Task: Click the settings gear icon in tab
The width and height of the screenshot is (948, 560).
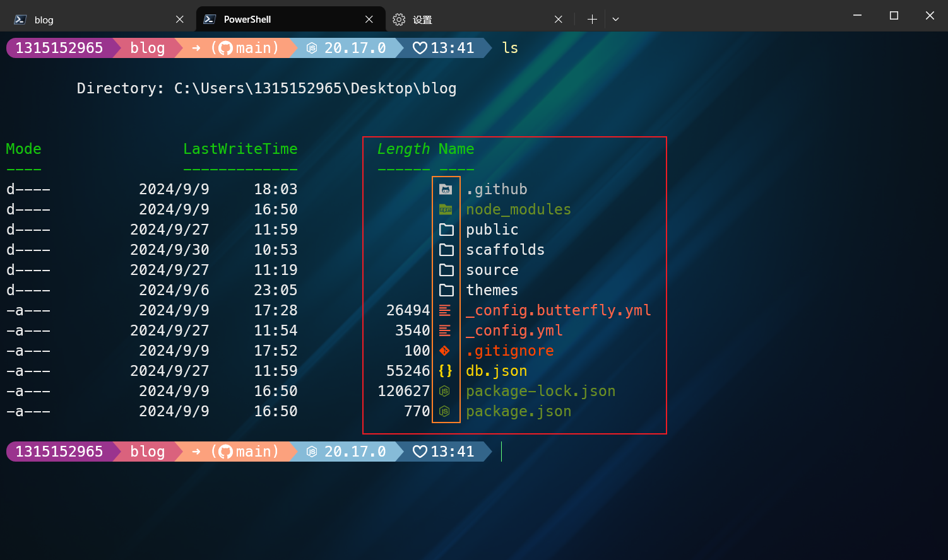Action: coord(399,20)
